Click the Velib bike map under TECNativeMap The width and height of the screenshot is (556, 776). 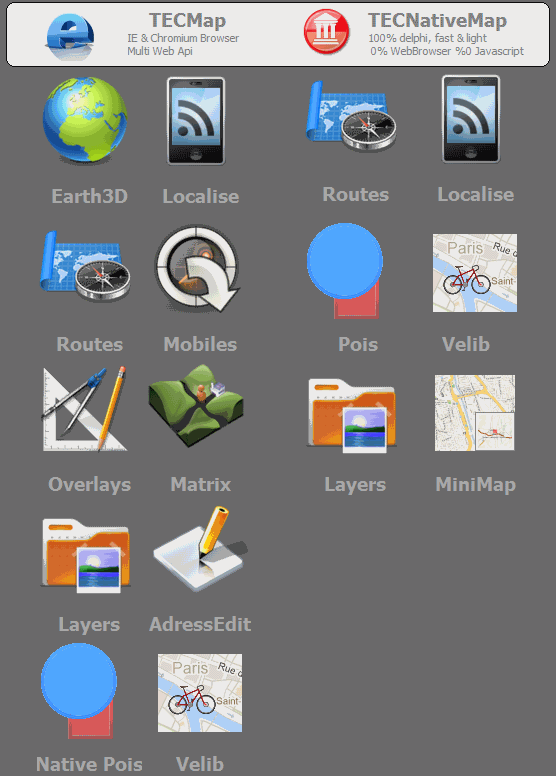coord(475,273)
